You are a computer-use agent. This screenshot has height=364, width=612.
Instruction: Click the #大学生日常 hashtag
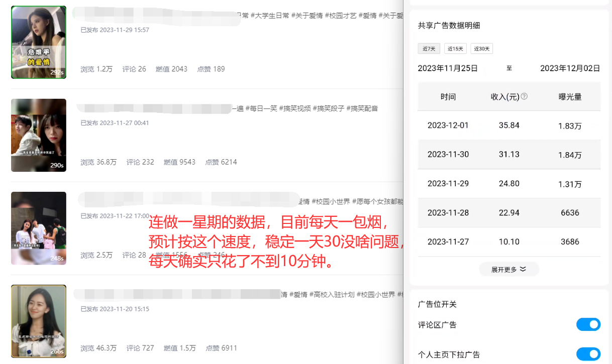[270, 16]
